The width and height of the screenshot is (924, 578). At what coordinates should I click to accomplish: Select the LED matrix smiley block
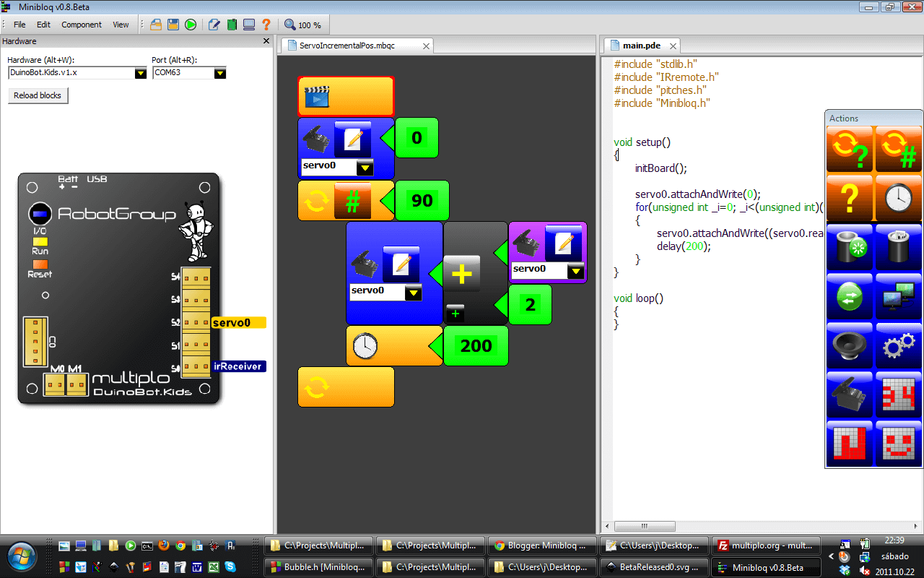[x=899, y=443]
